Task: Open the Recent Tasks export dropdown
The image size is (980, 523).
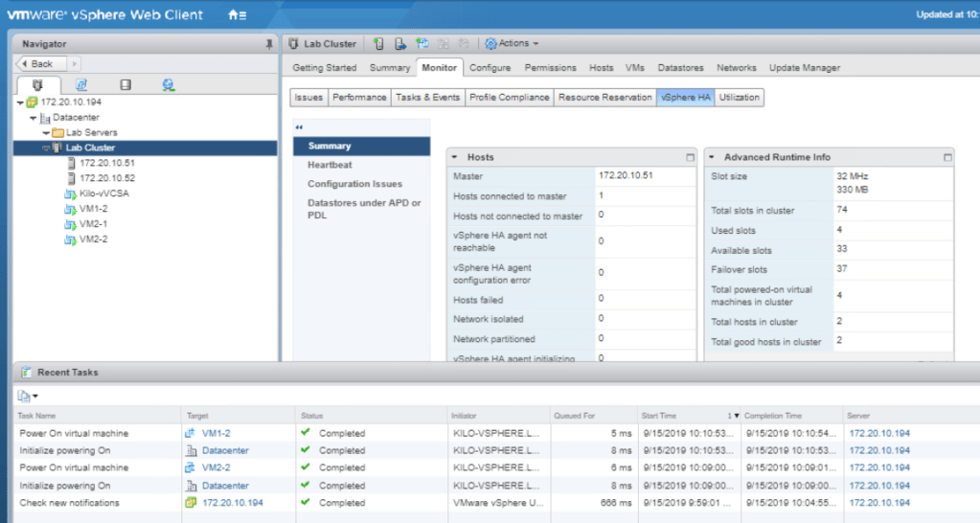Action: tap(28, 396)
